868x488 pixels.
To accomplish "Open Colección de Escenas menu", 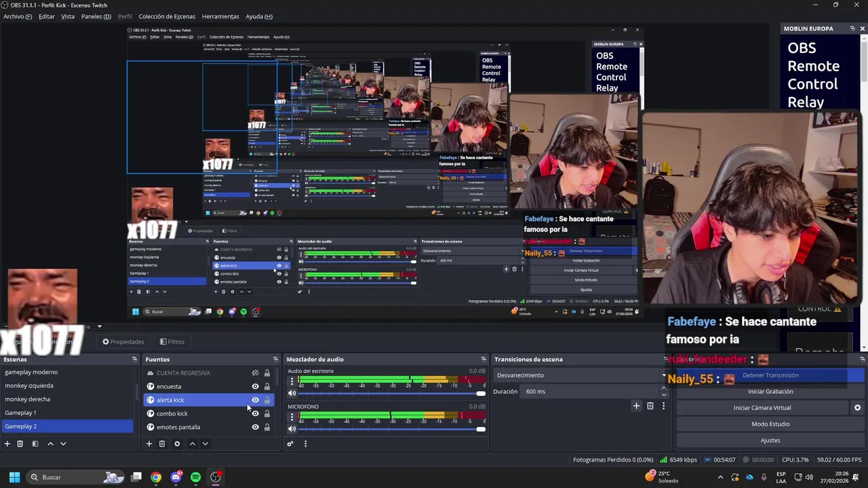I will 167,16.
